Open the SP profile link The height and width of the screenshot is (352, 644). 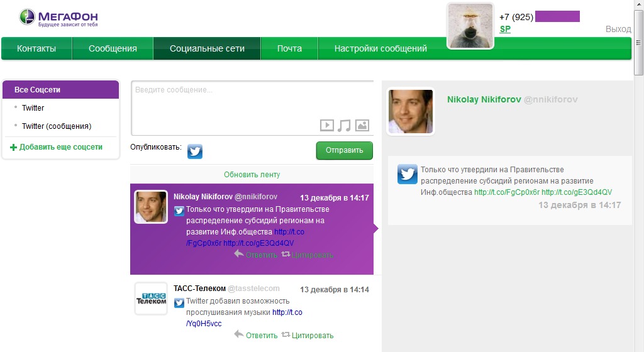pyautogui.click(x=505, y=29)
